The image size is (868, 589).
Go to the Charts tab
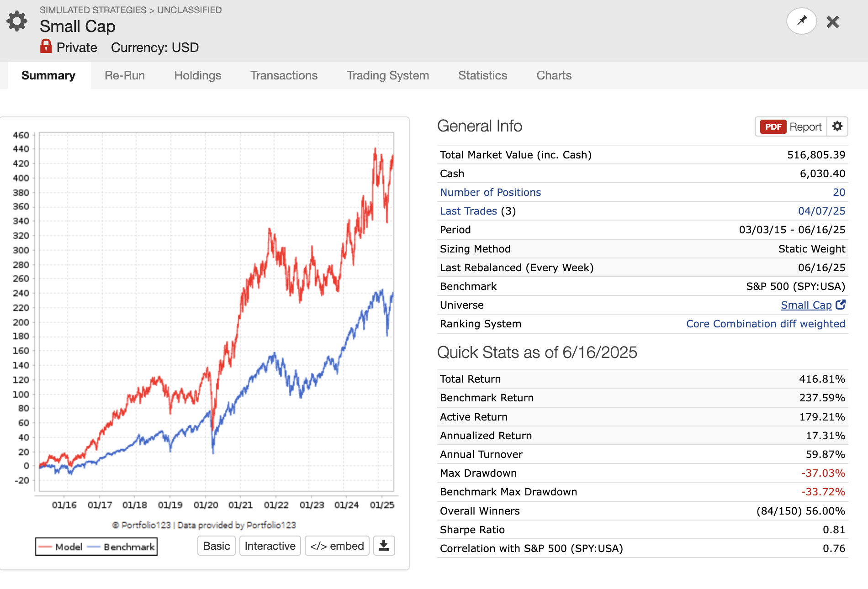click(554, 75)
